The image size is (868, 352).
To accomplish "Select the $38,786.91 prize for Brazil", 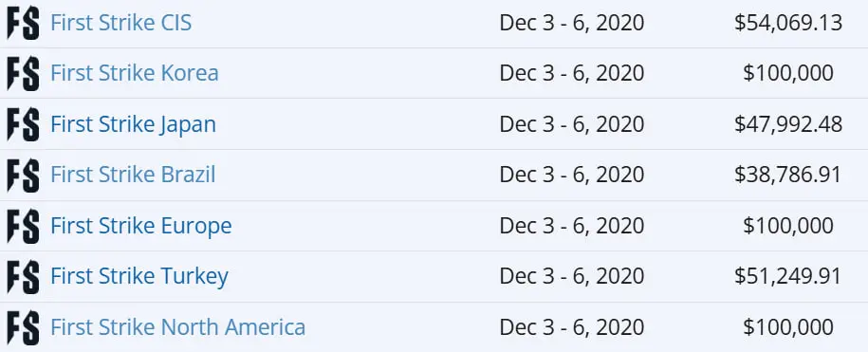I will tap(787, 176).
